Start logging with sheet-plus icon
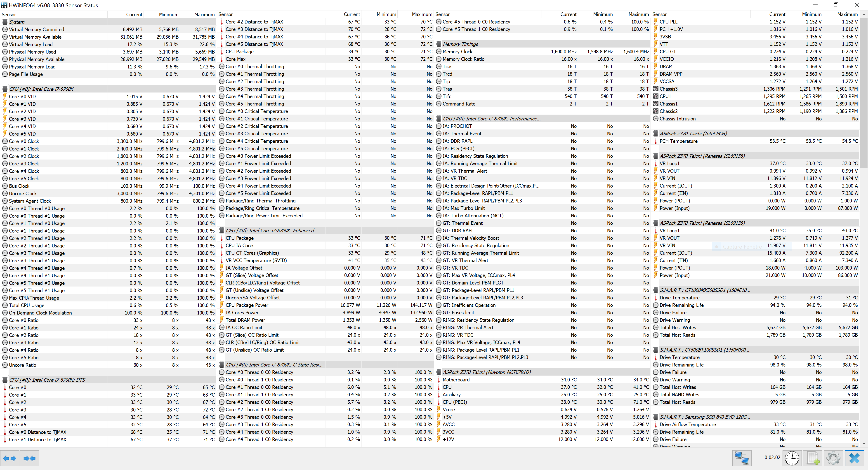 (813, 458)
